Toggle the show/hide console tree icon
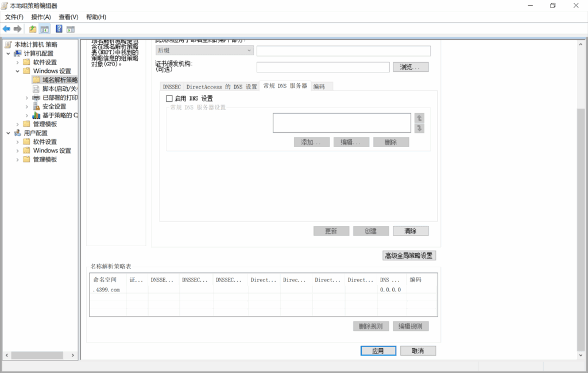This screenshot has height=373, width=588. [x=44, y=29]
